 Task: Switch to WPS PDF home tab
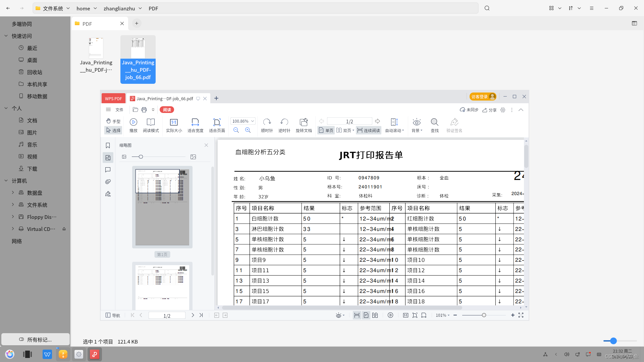(113, 98)
